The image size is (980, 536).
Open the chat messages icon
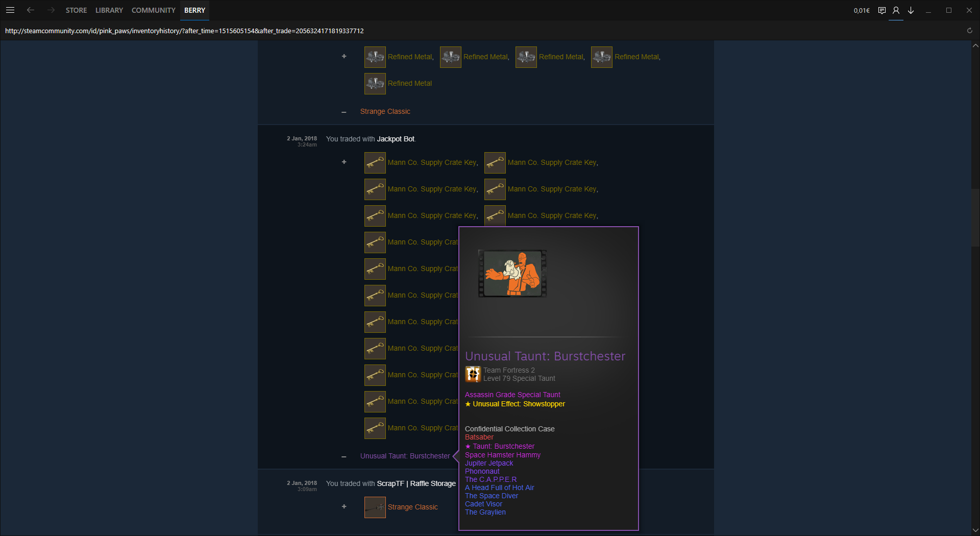[x=881, y=10]
